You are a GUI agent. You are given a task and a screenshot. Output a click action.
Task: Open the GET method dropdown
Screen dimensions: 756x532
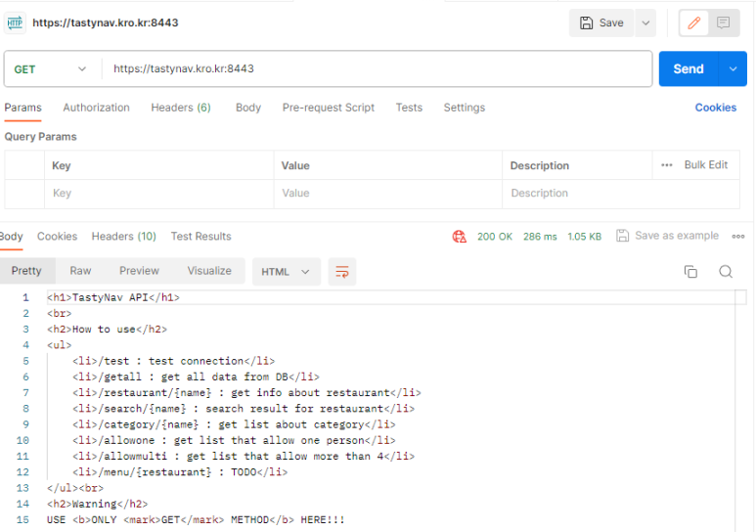(x=51, y=69)
